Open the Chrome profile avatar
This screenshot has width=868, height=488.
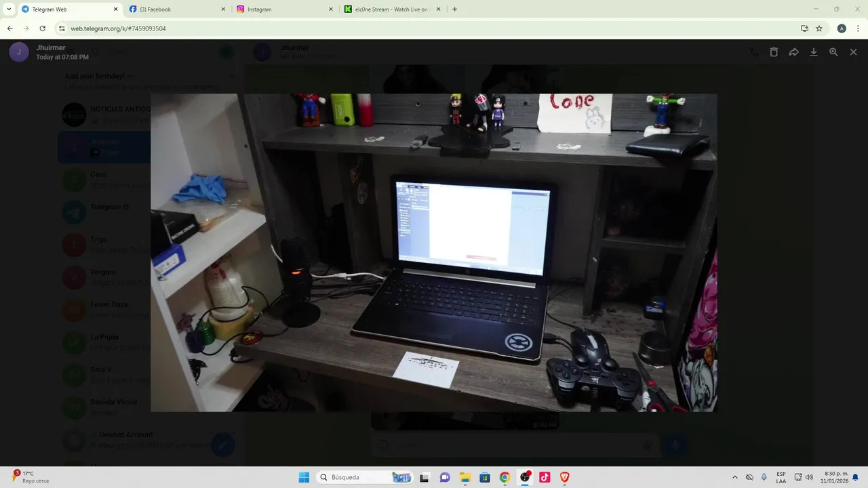click(842, 28)
